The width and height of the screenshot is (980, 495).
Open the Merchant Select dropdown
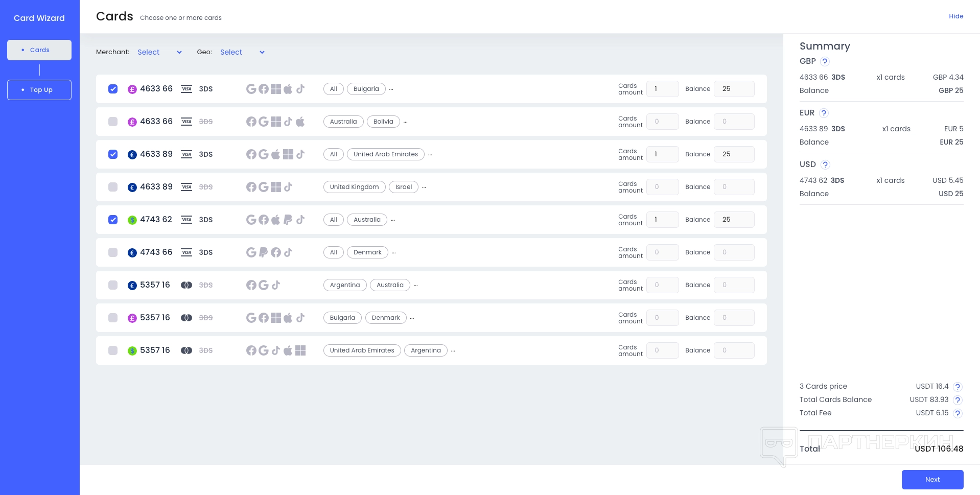point(159,52)
